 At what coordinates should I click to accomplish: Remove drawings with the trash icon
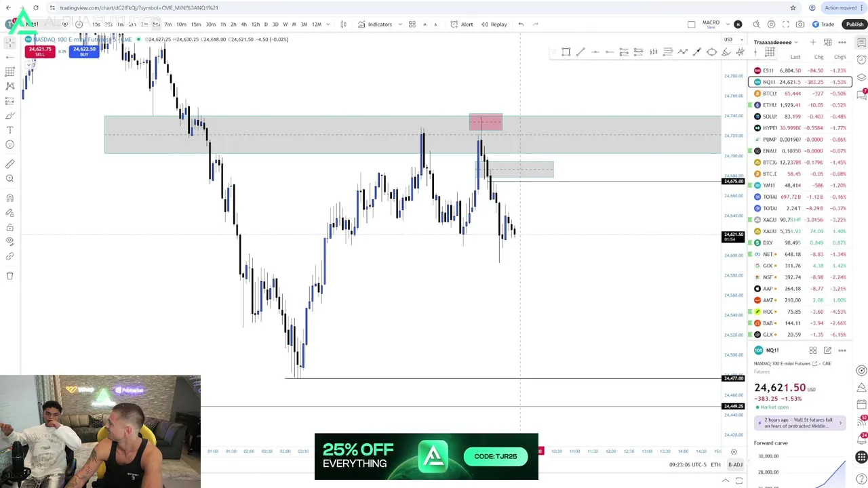click(x=9, y=276)
